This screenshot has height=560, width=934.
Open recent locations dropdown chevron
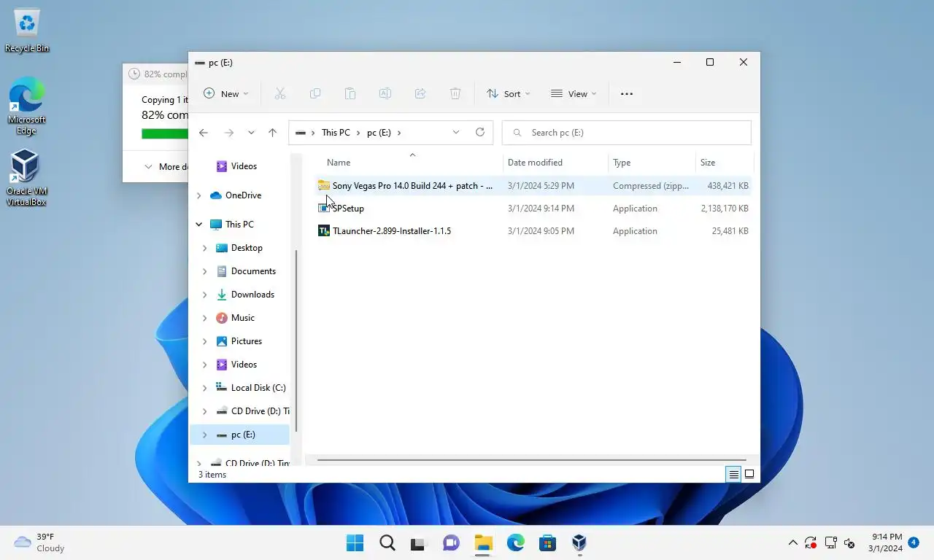tap(251, 132)
